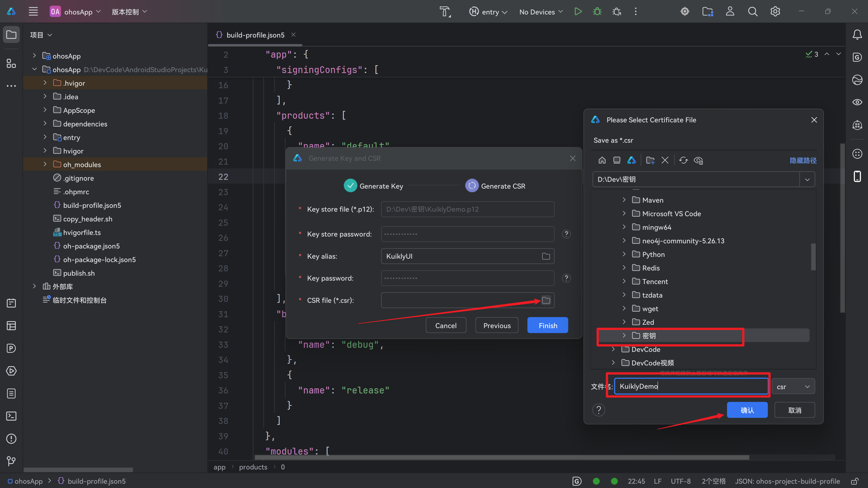Open the Terminal tool window from left sidebar

click(11, 416)
